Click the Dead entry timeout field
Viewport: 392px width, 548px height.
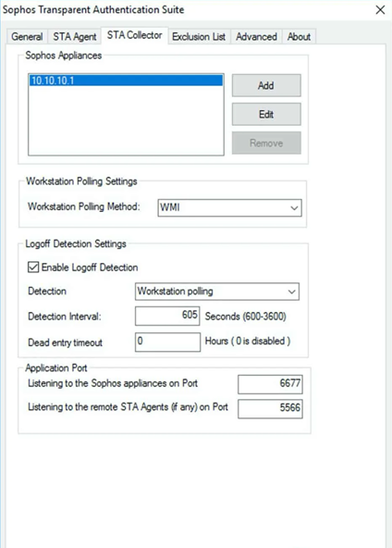167,342
